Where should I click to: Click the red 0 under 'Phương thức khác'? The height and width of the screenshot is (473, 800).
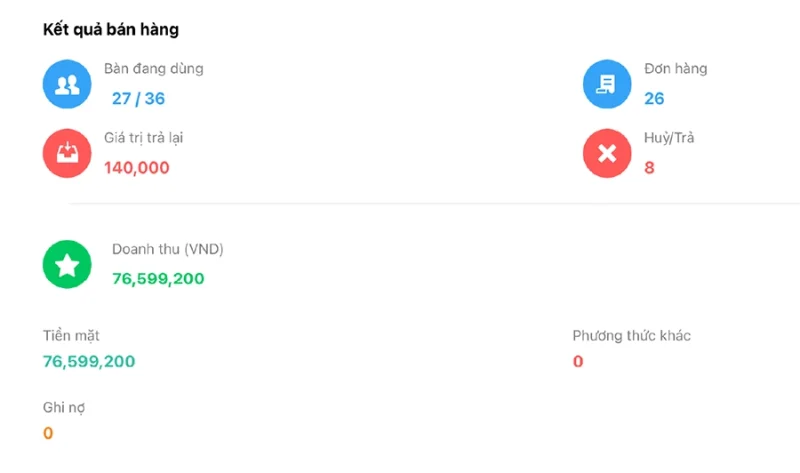point(578,361)
